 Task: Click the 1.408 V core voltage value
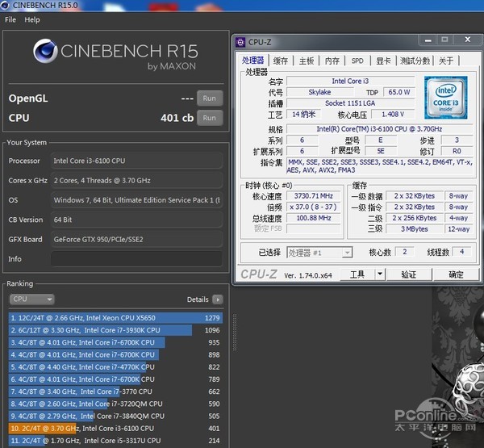point(393,115)
